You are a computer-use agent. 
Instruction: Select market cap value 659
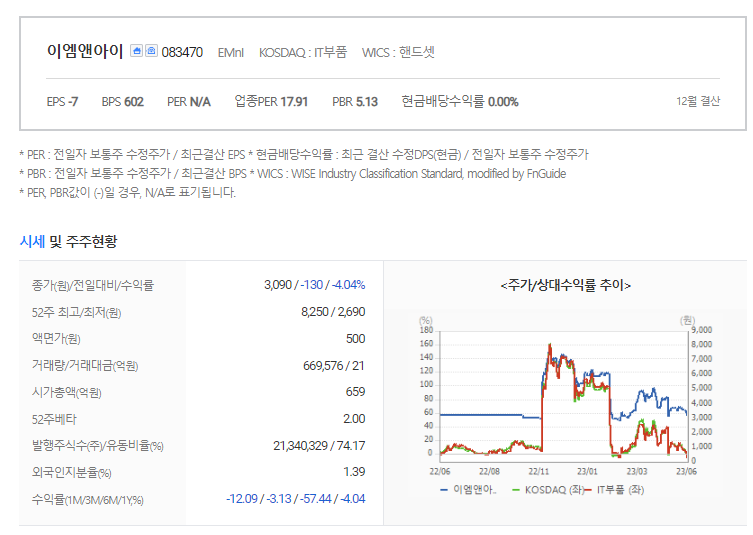point(355,392)
